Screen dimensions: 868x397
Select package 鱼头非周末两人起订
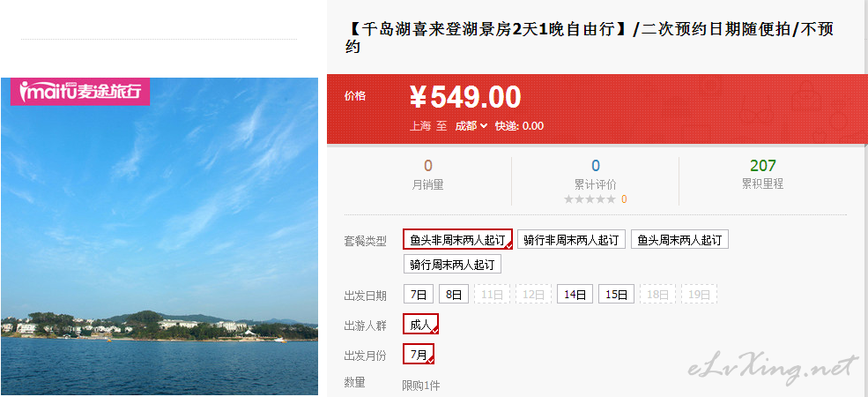coord(458,240)
